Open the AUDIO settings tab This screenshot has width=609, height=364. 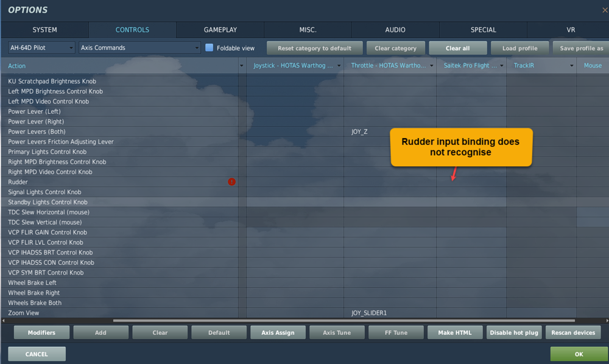[395, 29]
